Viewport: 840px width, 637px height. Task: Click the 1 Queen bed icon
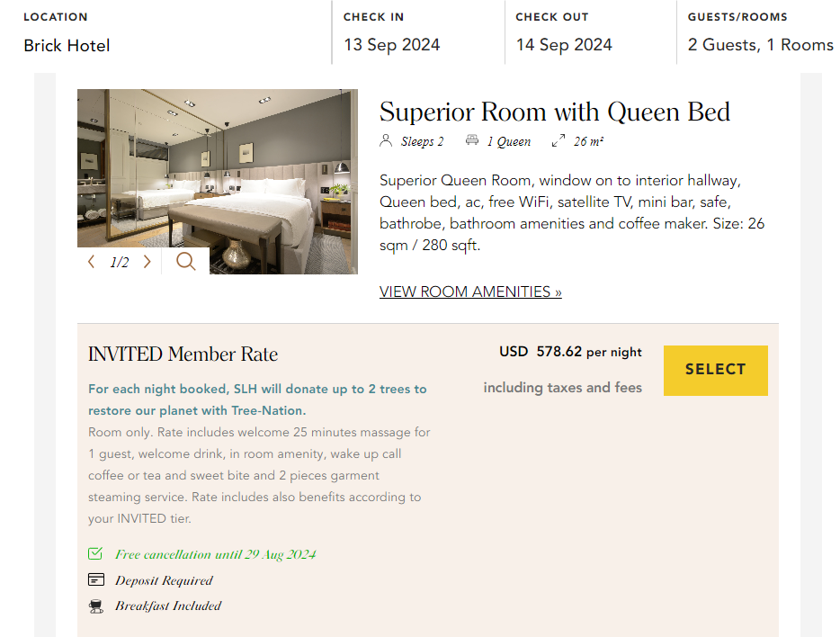coord(474,141)
